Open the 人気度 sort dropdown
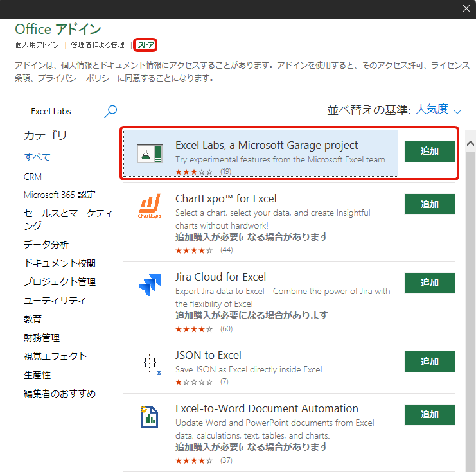 438,109
